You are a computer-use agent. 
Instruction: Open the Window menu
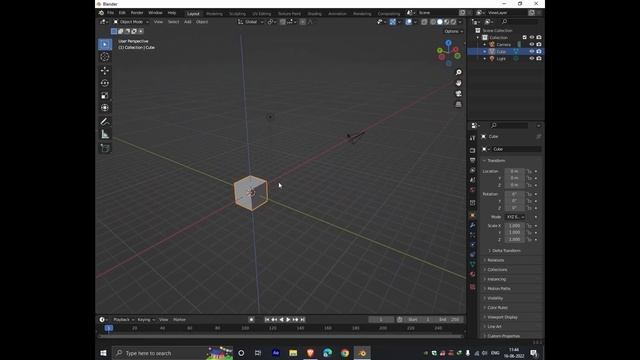click(x=155, y=13)
